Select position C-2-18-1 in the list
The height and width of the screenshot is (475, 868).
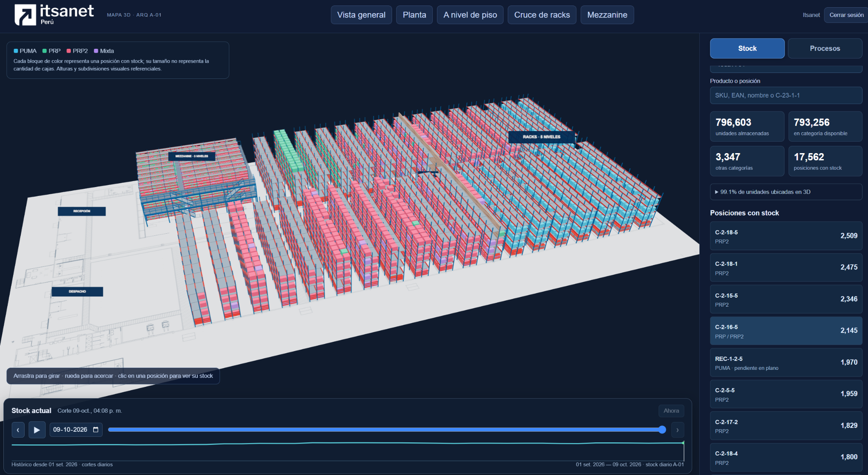click(786, 267)
